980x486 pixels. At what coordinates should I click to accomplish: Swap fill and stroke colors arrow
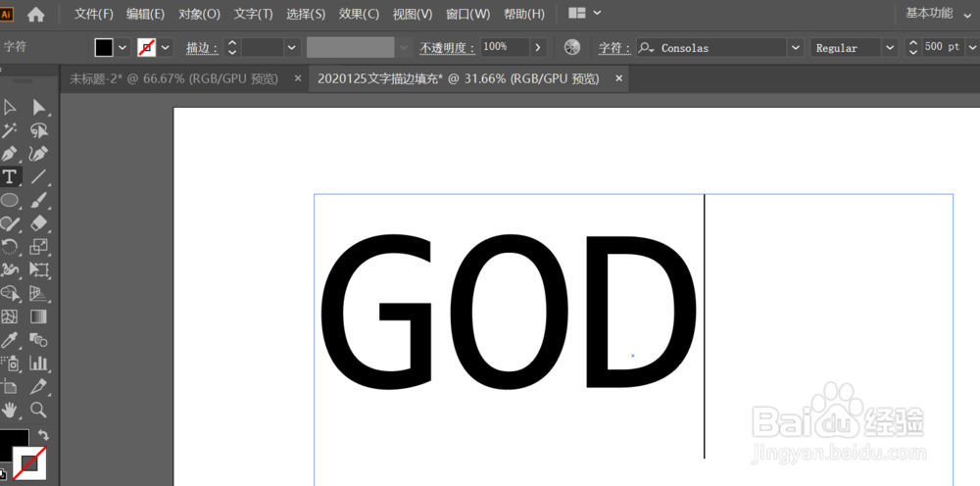42,434
